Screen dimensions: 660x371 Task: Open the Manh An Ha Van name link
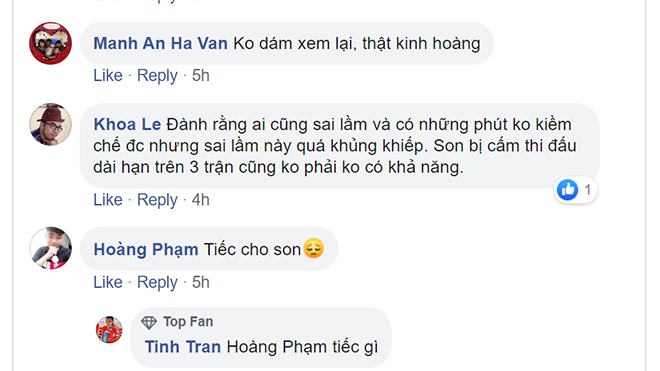pos(160,43)
